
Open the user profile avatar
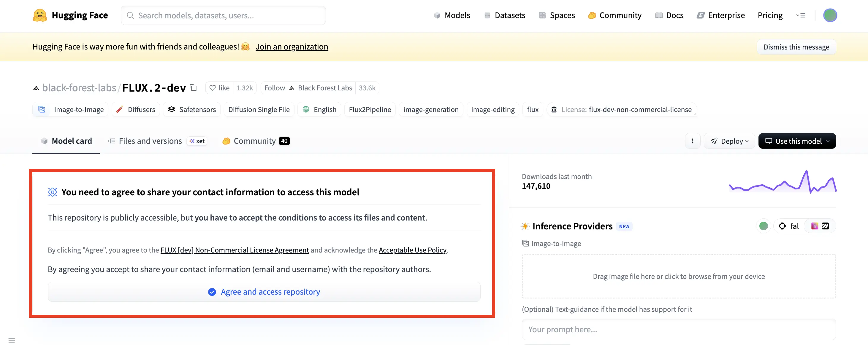tap(830, 15)
